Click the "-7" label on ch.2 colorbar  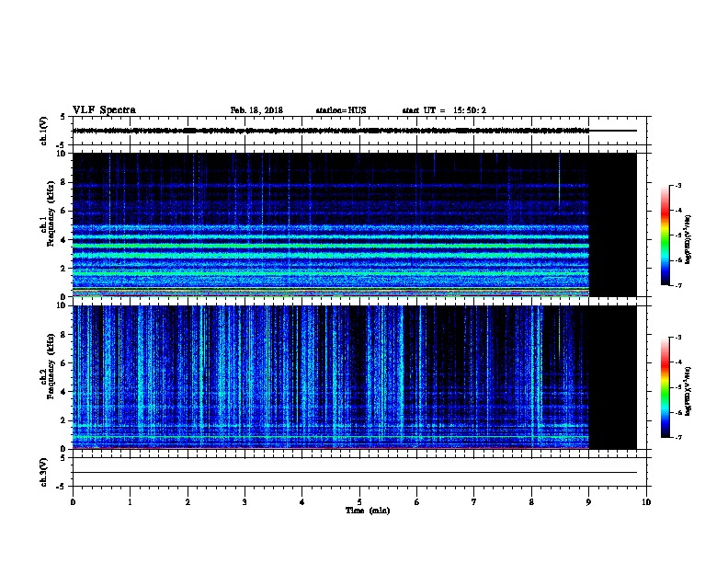[x=678, y=438]
